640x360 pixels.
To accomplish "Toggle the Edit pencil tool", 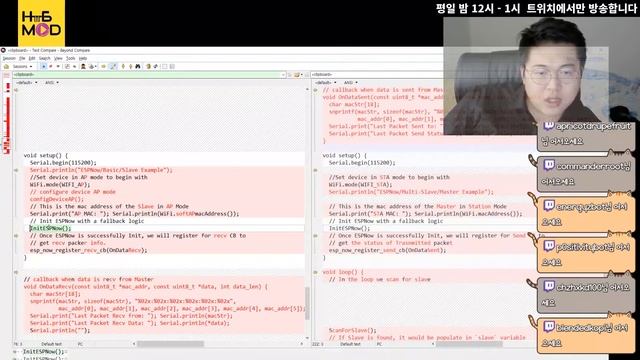I will [113, 66].
